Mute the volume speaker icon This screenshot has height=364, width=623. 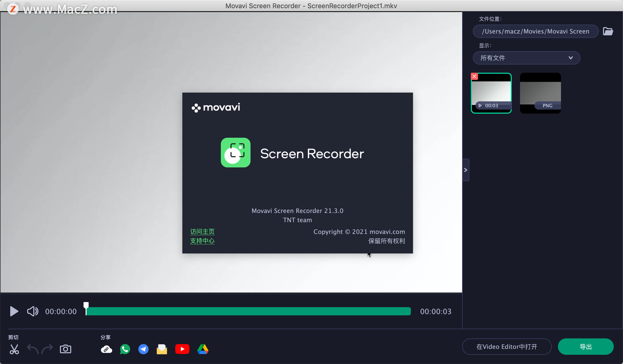pyautogui.click(x=32, y=311)
